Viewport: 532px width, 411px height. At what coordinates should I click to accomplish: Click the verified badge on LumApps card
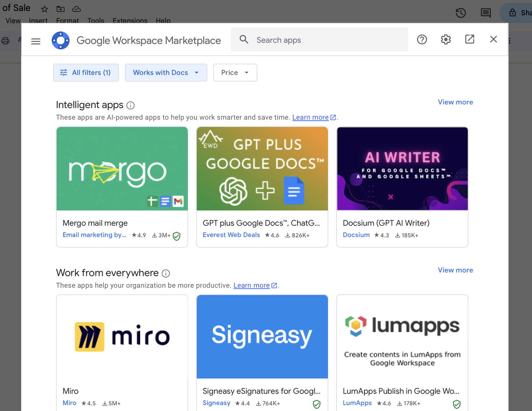(457, 404)
